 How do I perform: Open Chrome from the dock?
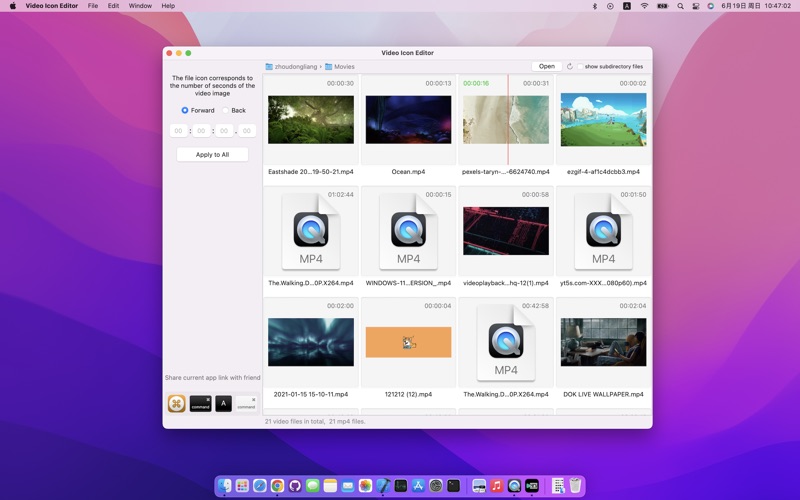277,486
